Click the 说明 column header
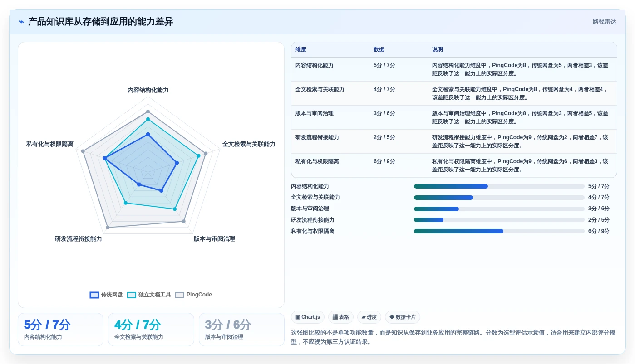The image size is (635, 364). point(438,50)
